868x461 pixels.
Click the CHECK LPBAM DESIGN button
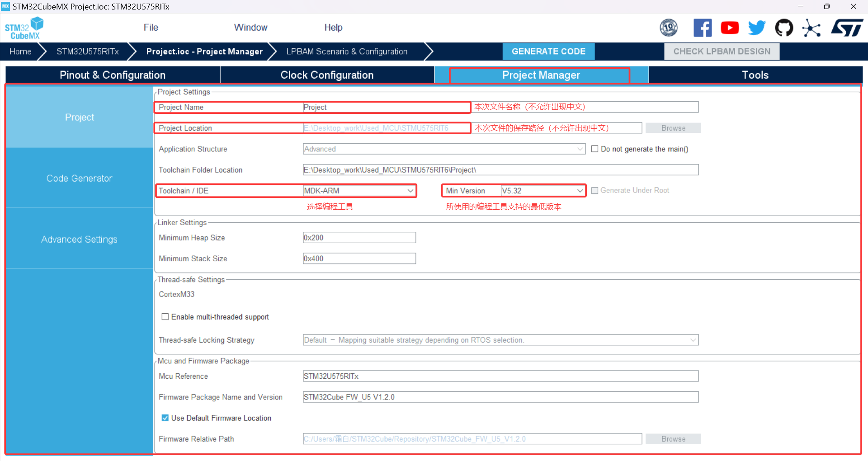pyautogui.click(x=722, y=52)
